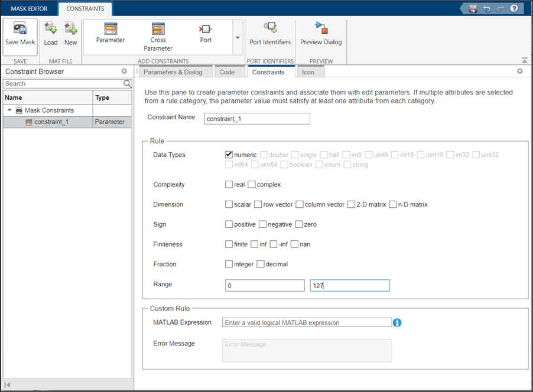
Task: Uncheck the numeric data type checkbox
Action: [229, 155]
